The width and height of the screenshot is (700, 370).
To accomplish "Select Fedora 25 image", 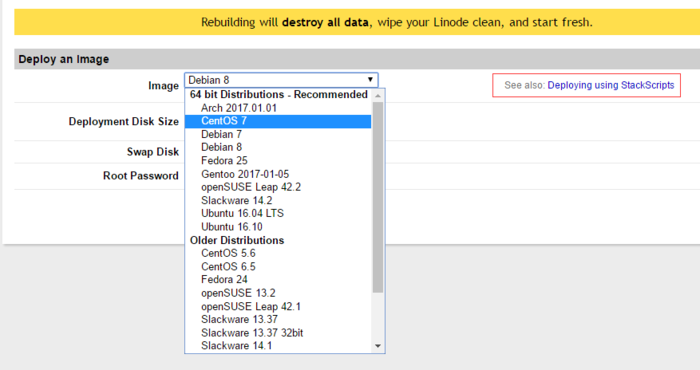I will [278, 161].
